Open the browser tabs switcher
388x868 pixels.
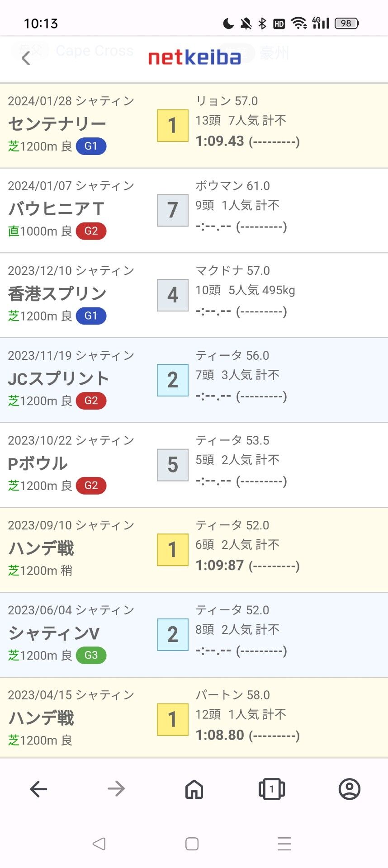pyautogui.click(x=271, y=789)
